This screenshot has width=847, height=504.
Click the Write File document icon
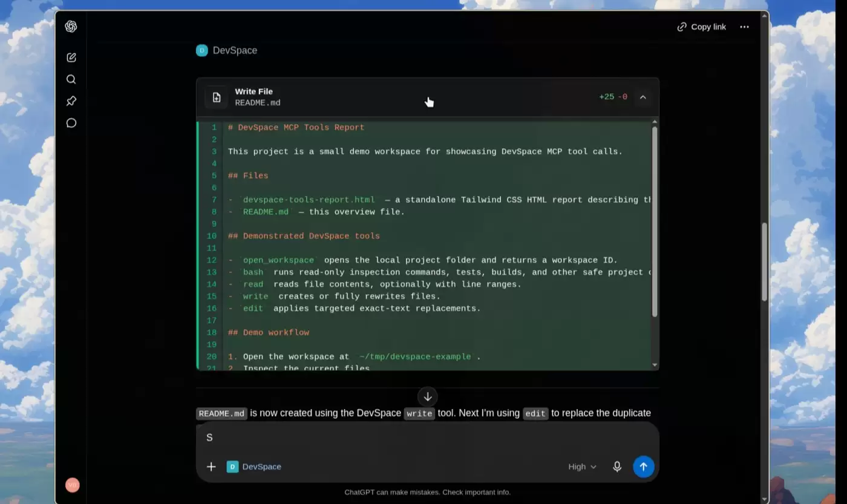pyautogui.click(x=217, y=97)
